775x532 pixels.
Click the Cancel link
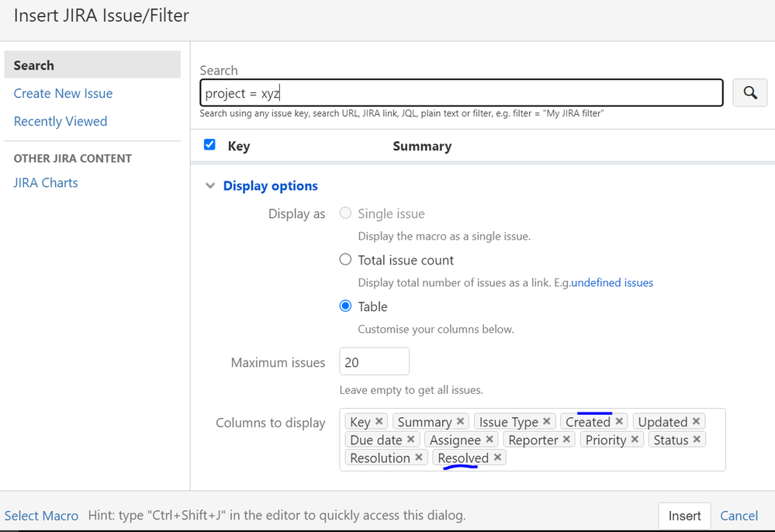[x=739, y=516]
